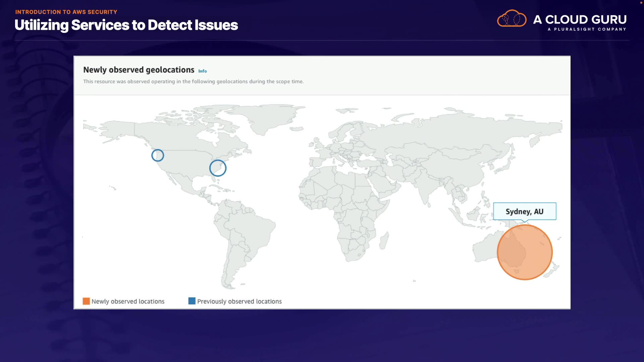The image size is (644, 362).
Task: Click the A Cloud Guru cloud logo icon
Action: [512, 19]
